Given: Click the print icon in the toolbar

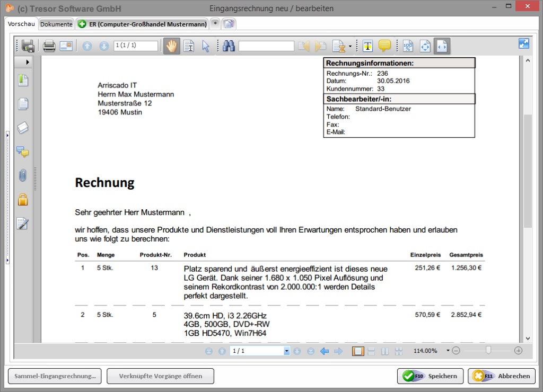Looking at the screenshot, I should 49,46.
